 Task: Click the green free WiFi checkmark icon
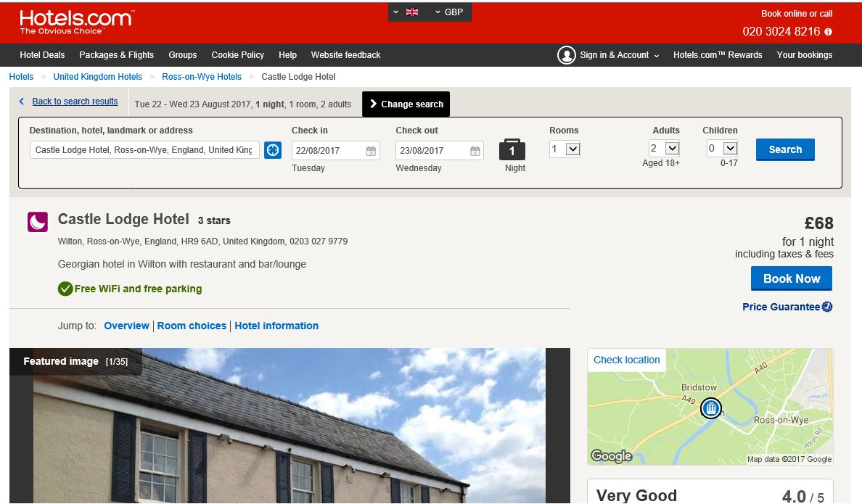[x=65, y=289]
